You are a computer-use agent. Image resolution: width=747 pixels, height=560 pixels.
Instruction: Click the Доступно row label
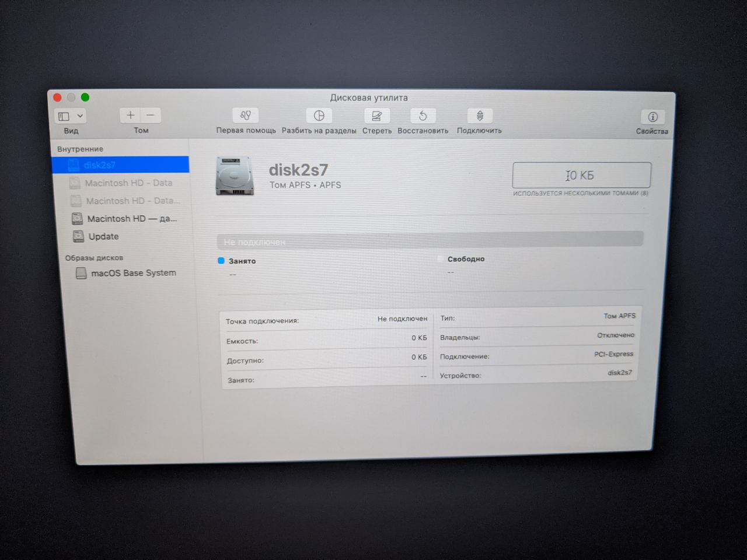pos(245,360)
